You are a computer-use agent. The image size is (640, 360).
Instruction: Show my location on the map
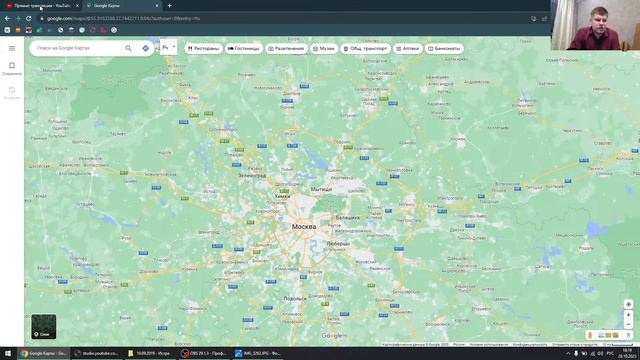[x=628, y=304]
